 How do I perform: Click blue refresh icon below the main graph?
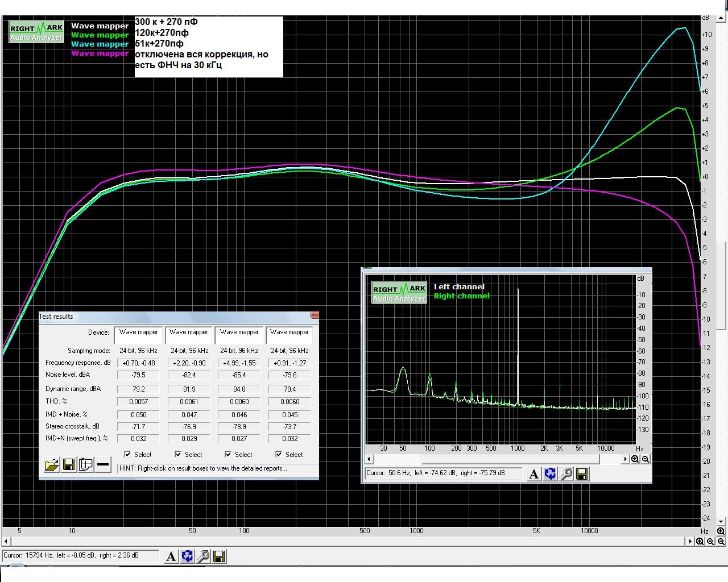point(187,556)
